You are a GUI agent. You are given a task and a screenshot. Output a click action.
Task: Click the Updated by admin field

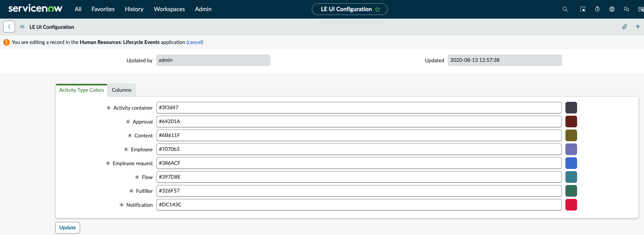213,60
